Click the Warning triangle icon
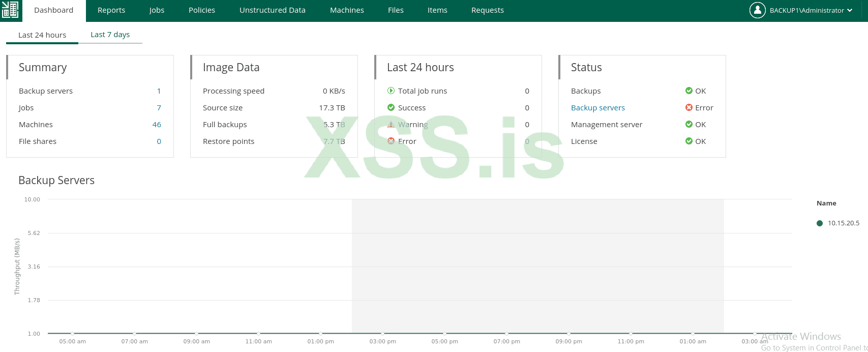 point(391,125)
